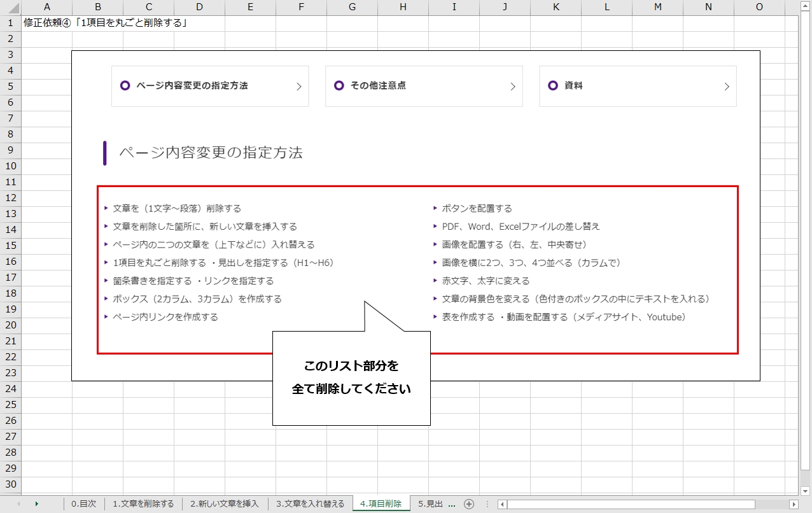Click list item 文章を削除した箇所に、新しい文章を挿入する
Image resolution: width=812 pixels, height=513 pixels.
[x=205, y=227]
